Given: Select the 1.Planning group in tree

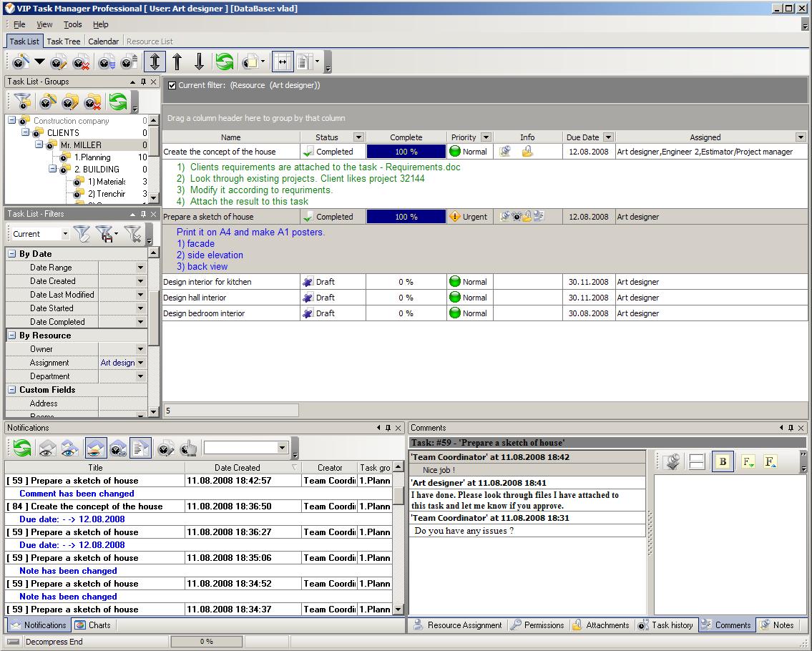Looking at the screenshot, I should pyautogui.click(x=92, y=157).
